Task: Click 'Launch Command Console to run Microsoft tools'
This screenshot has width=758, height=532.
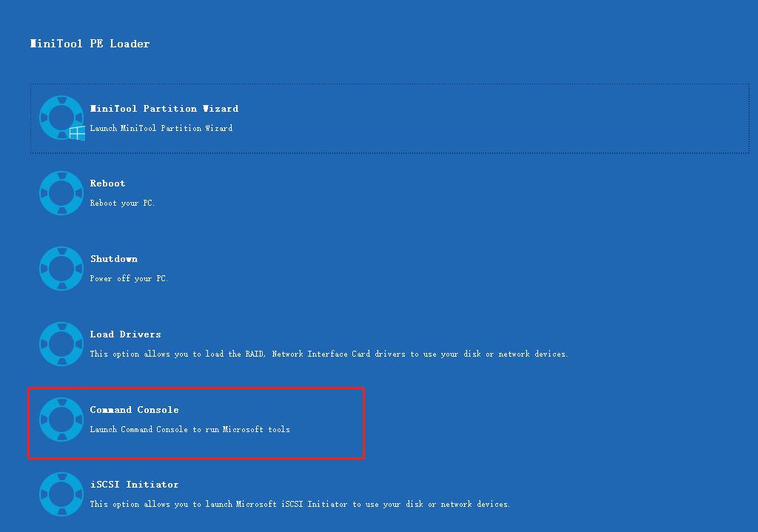Action: (189, 429)
